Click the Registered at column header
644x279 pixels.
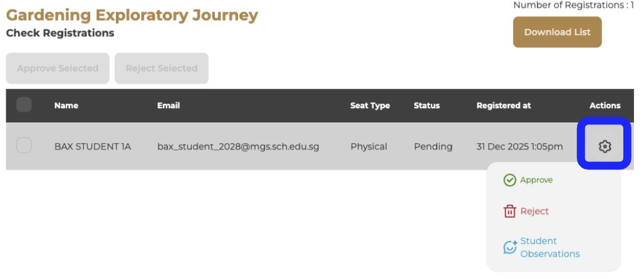[x=503, y=106]
